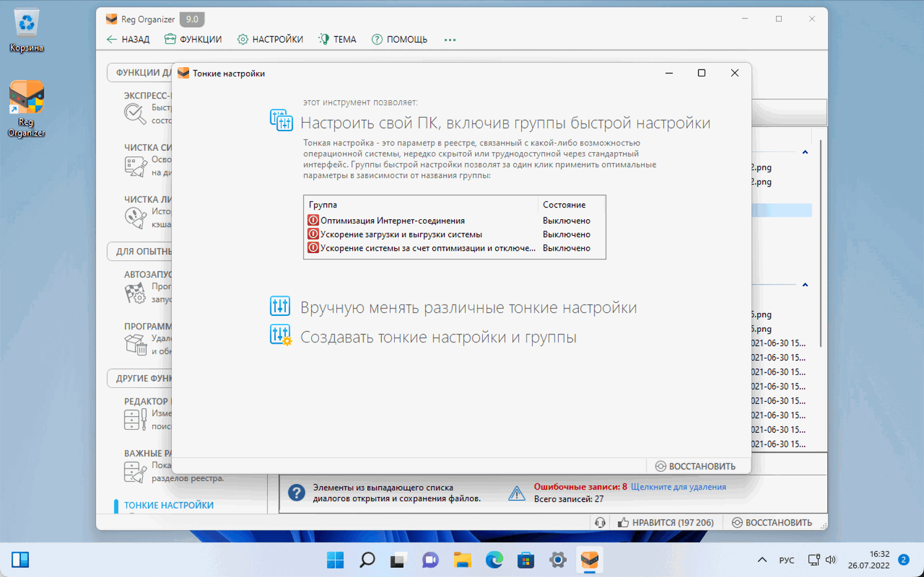This screenshot has height=577, width=924.
Task: Open the Windows Start menu
Action: tap(335, 560)
